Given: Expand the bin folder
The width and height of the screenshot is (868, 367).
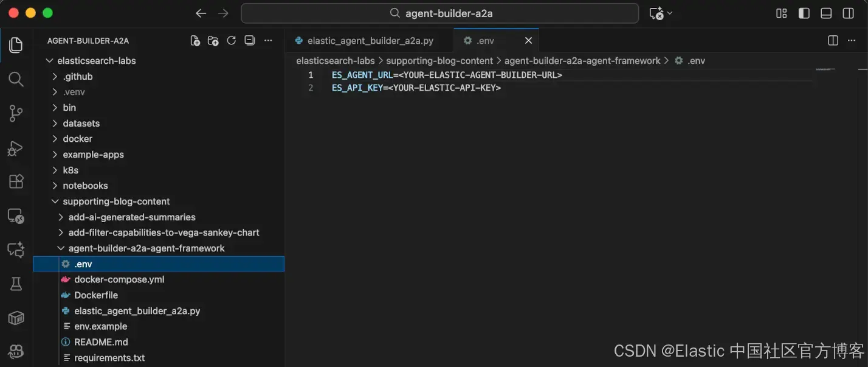Looking at the screenshot, I should click(x=159, y=108).
